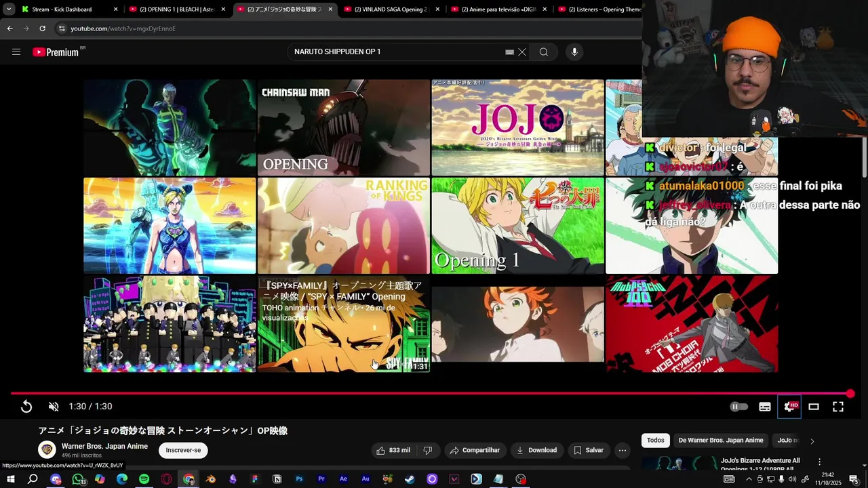Open the Chainsaw Man Opening end-screen thumbnail
This screenshot has width=868, height=488.
[344, 128]
